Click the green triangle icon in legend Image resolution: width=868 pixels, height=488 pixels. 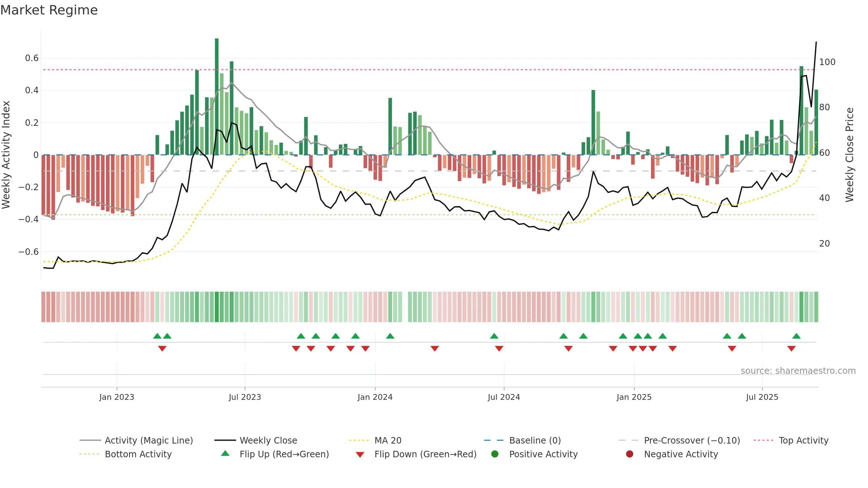coord(225,453)
